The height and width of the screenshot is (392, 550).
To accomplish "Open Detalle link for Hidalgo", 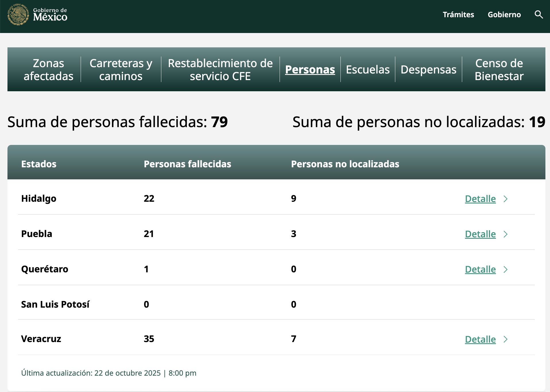I will [480, 199].
